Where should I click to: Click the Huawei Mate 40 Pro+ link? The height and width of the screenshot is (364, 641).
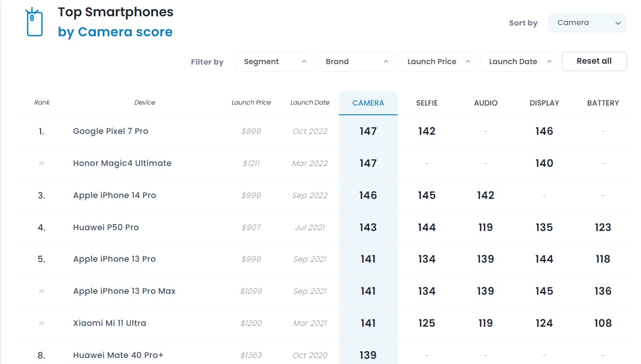tap(118, 355)
